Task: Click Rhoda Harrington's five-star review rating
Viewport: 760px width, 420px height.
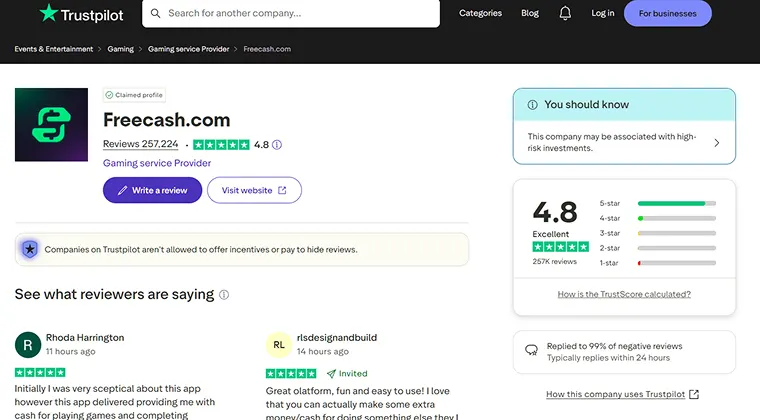Action: 40,372
